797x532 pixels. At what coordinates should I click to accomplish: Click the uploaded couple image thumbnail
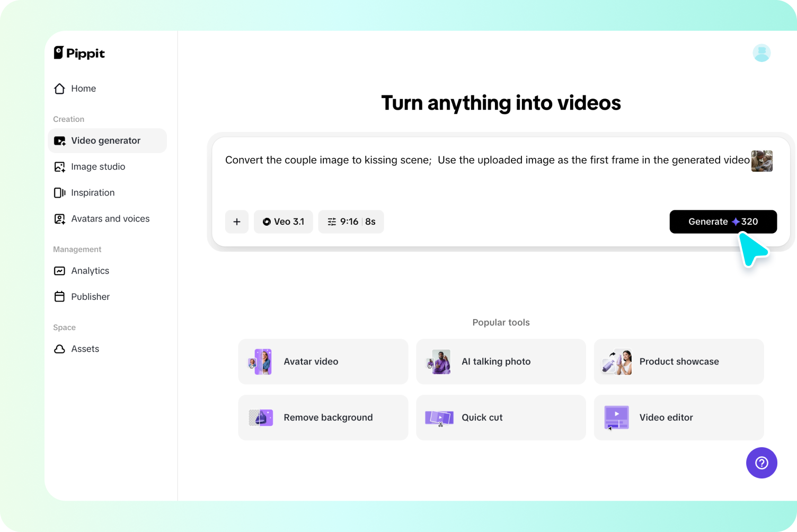[x=761, y=161]
